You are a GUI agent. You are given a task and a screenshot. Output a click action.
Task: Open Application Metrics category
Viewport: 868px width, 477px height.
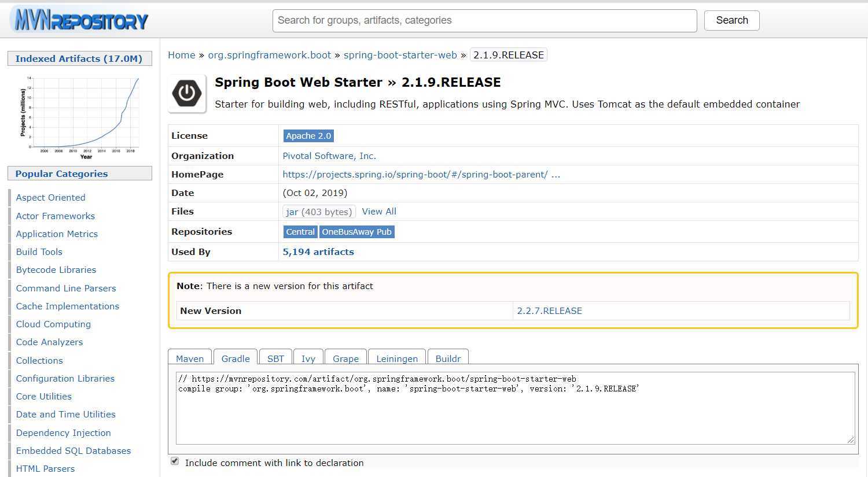(57, 234)
